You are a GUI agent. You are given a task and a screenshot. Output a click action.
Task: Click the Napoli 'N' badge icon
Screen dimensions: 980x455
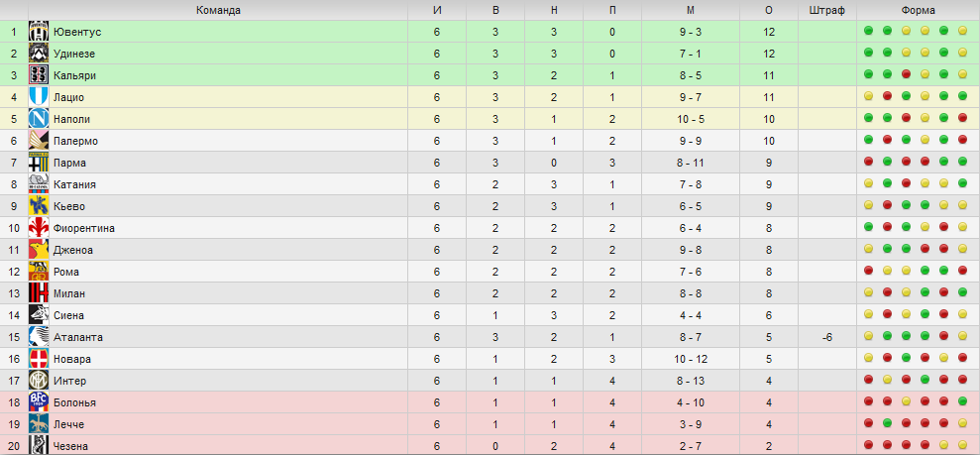pos(39,119)
